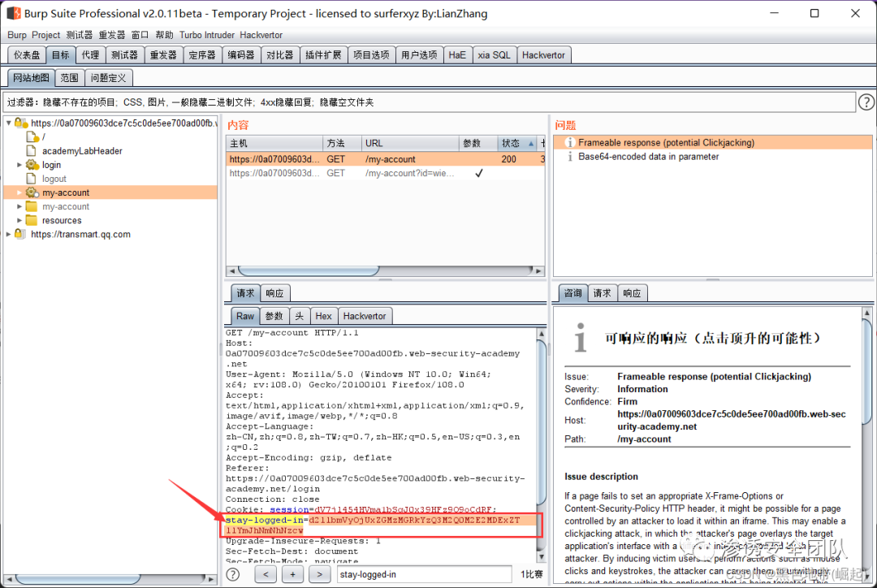Viewport: 877px width, 588px height.
Task: Switch to the 编码器 tab
Action: coord(241,55)
